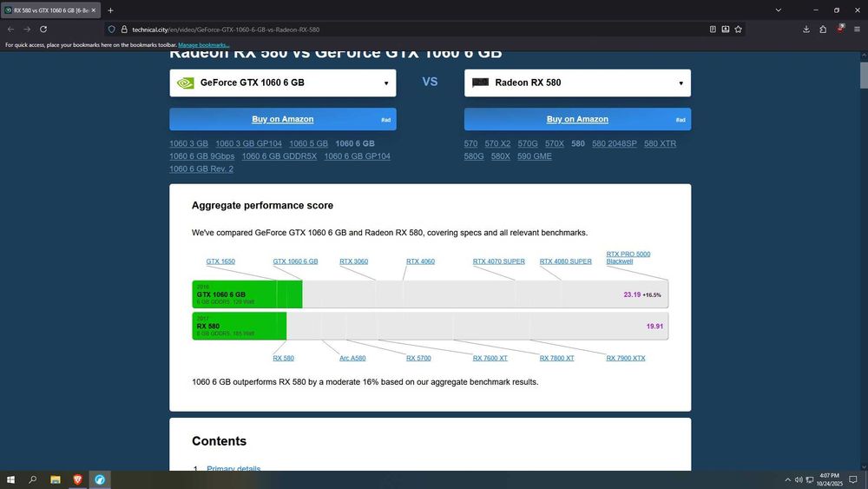Click the volume icon in system tray
Screen dimensions: 868x489
[x=799, y=479]
